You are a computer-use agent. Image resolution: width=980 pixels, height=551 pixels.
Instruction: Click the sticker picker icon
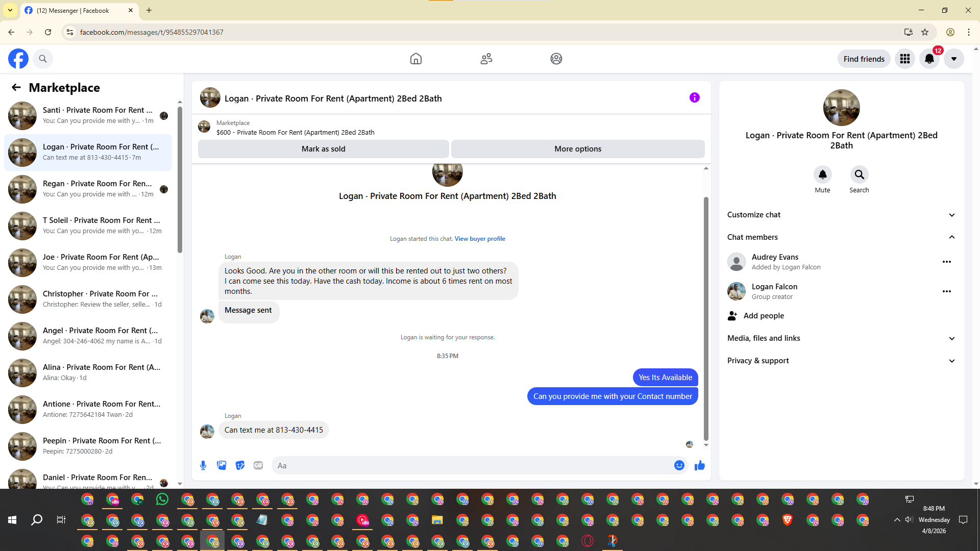point(240,465)
